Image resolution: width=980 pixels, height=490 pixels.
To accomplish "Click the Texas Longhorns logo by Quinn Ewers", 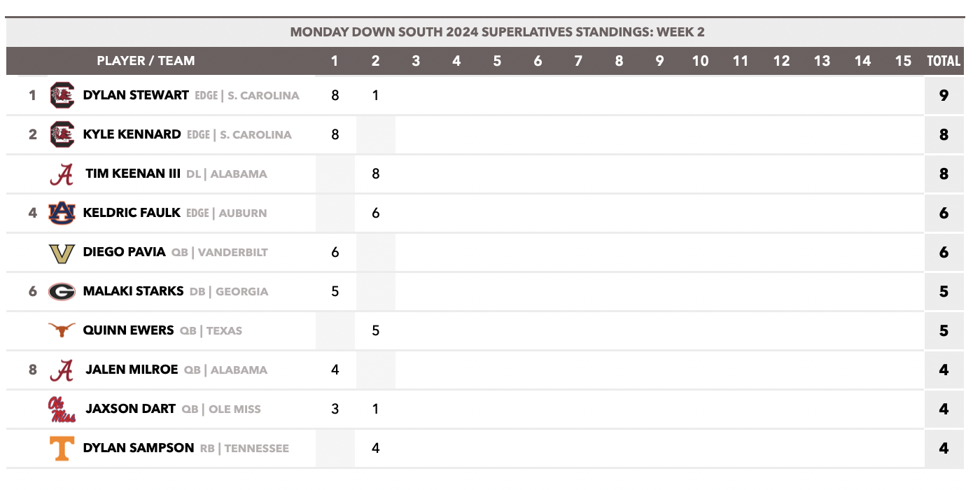I will [x=62, y=330].
